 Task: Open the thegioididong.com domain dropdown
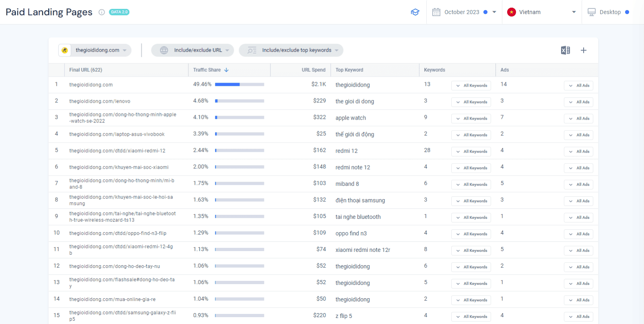(x=95, y=50)
